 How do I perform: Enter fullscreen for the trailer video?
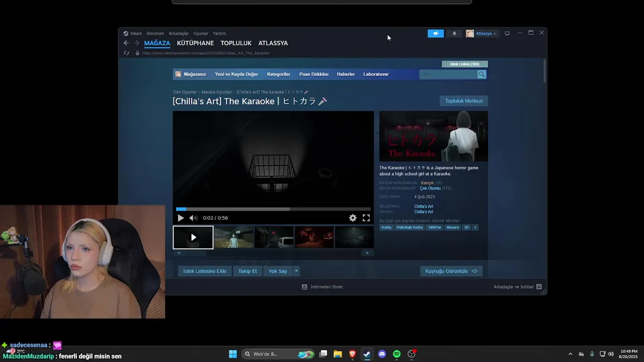point(366,218)
